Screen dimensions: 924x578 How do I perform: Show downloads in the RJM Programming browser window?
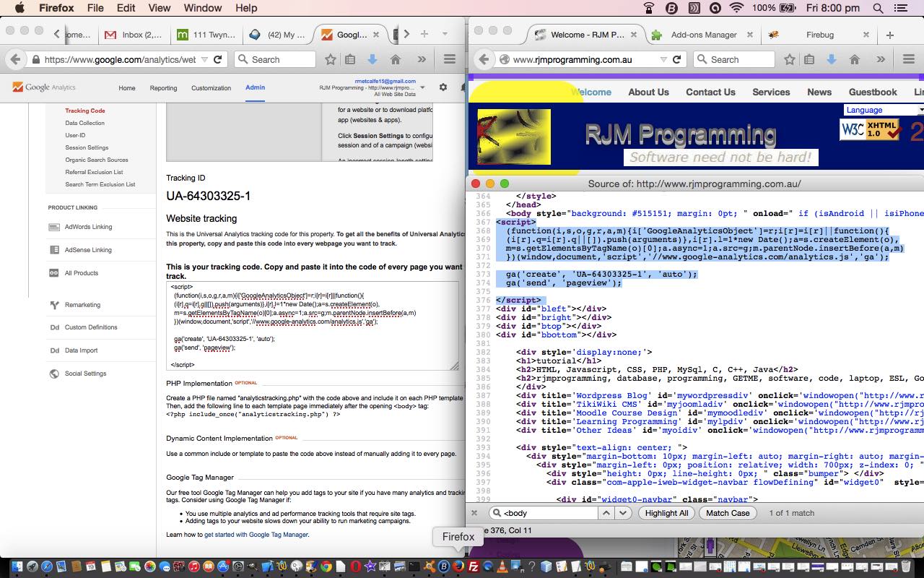832,59
